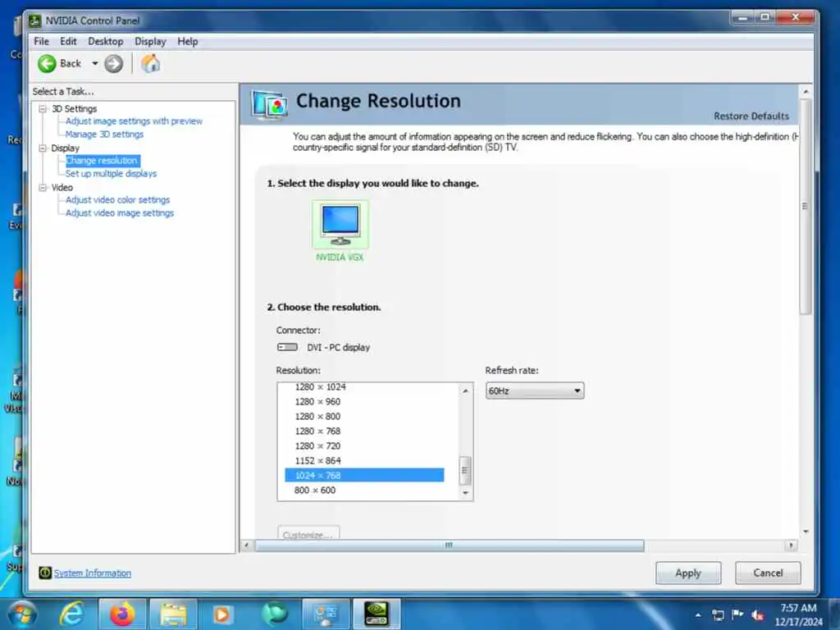The height and width of the screenshot is (630, 840).
Task: Click the resolution list scrollbar thumb
Action: coord(465,470)
